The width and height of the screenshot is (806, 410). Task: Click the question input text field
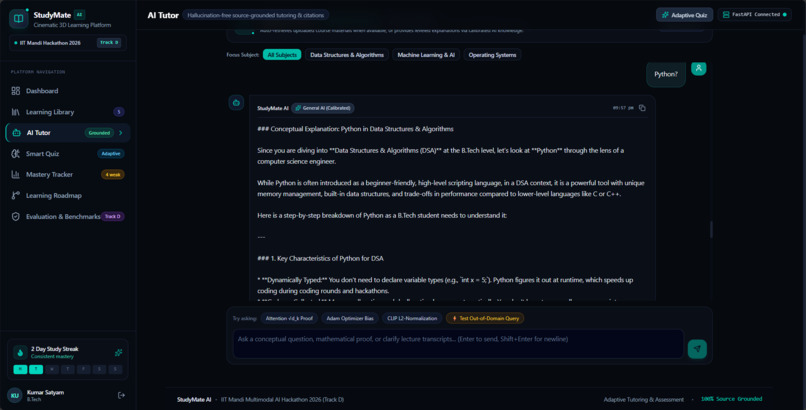pyautogui.click(x=459, y=344)
